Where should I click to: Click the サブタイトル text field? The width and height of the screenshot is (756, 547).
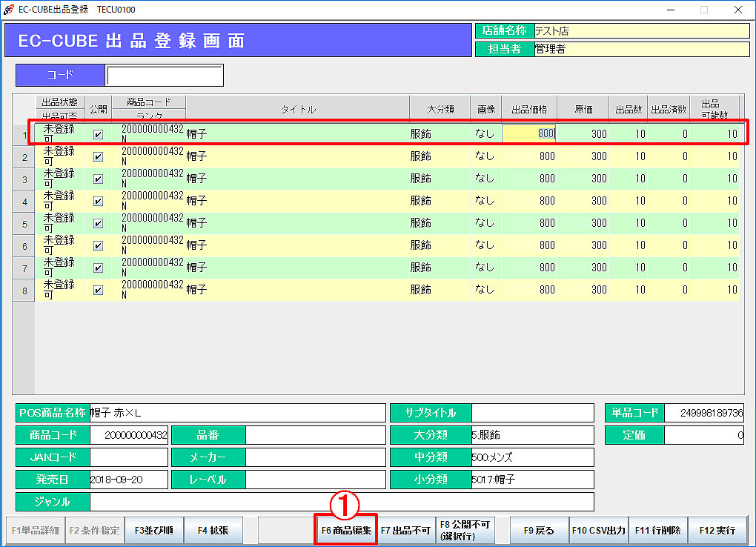click(532, 413)
